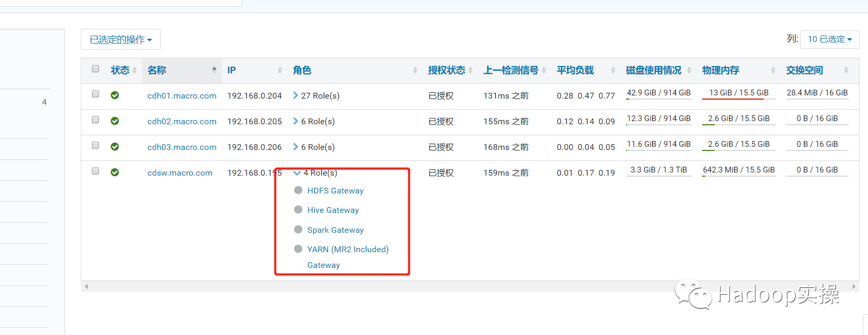
Task: Open the HDFS Gateway role link
Action: coord(335,190)
